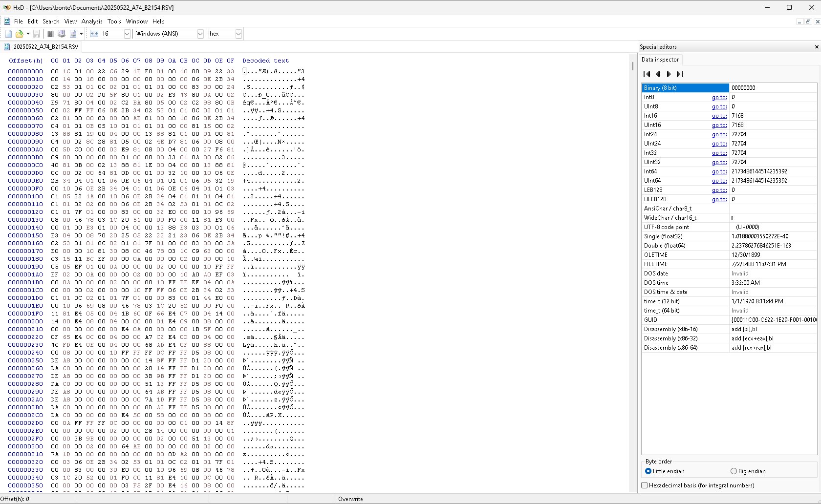Screen dimensions: 821x504
Task: Click the Offset(h): 0 status bar entry
Action: (15, 499)
